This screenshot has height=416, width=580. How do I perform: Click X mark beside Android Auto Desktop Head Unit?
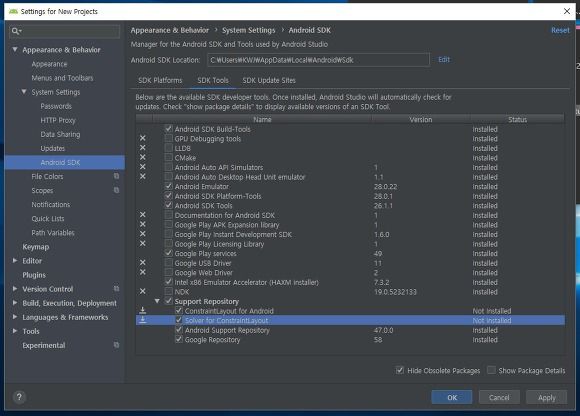[142, 177]
